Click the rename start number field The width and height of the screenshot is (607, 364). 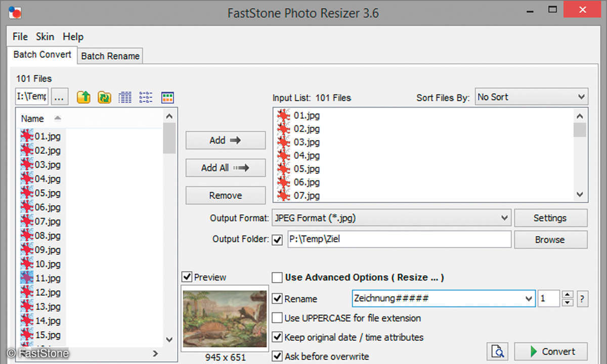(x=549, y=299)
